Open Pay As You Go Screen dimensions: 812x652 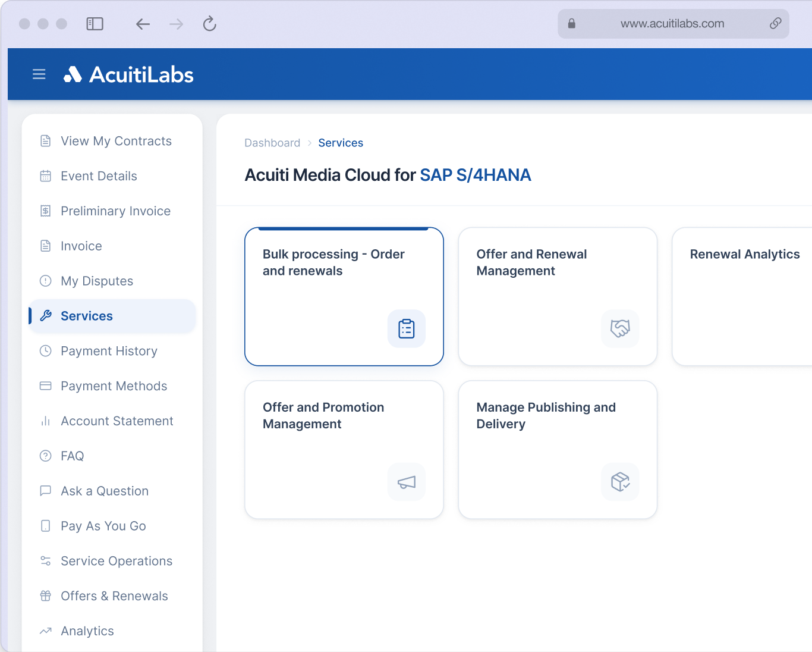click(x=112, y=526)
